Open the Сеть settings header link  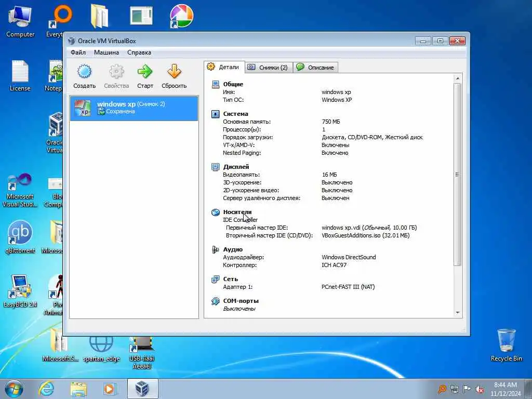tap(230, 279)
